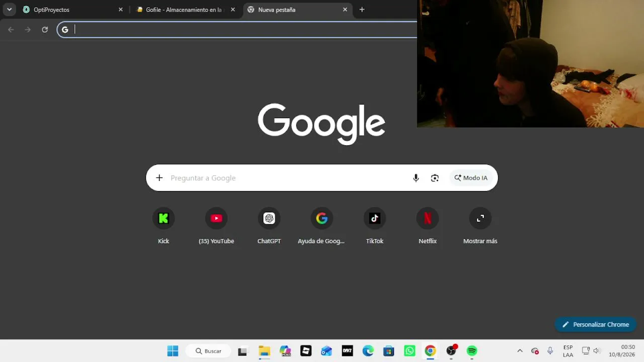Image resolution: width=644 pixels, height=362 pixels.
Task: Open Spotify from the taskbar
Action: pos(472,351)
